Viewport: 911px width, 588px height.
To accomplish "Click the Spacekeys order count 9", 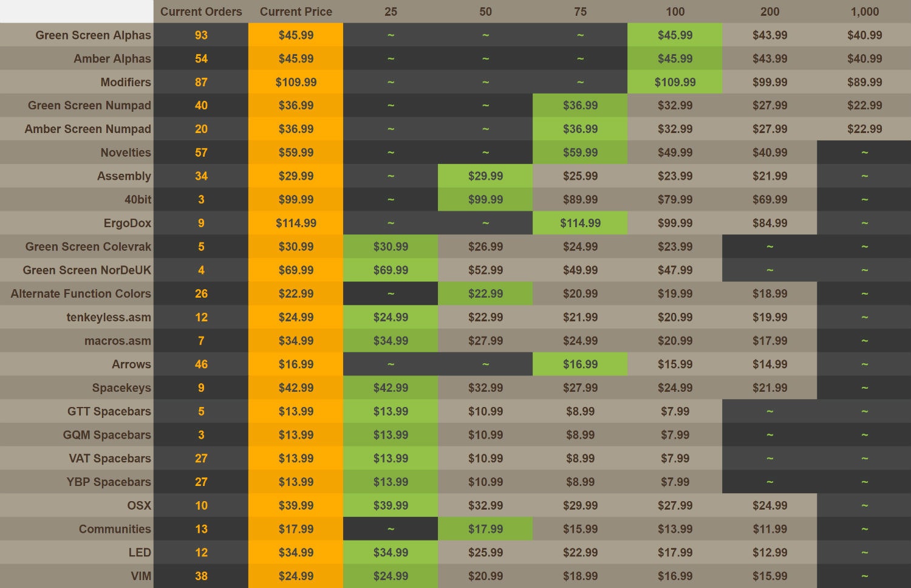I will (201, 388).
